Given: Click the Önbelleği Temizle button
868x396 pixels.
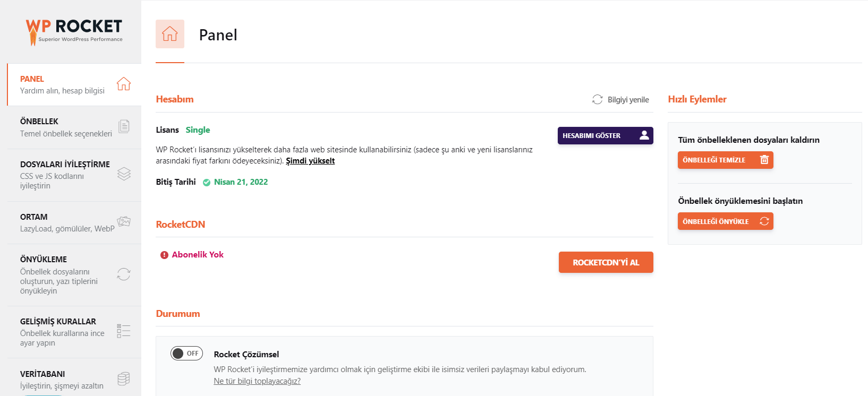Looking at the screenshot, I should point(725,160).
